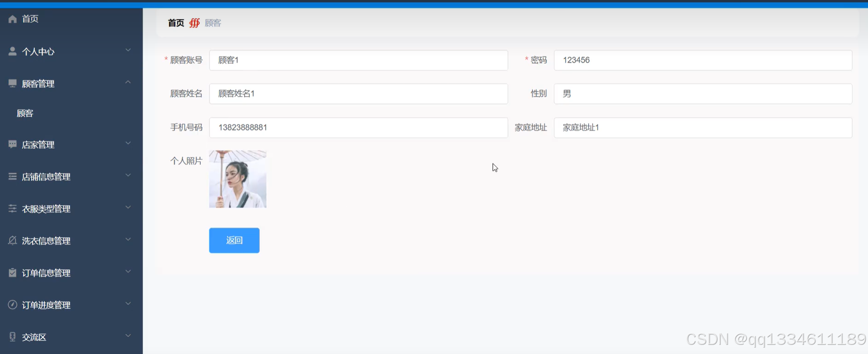
Task: Open the 顾客管理 menu label
Action: [38, 84]
